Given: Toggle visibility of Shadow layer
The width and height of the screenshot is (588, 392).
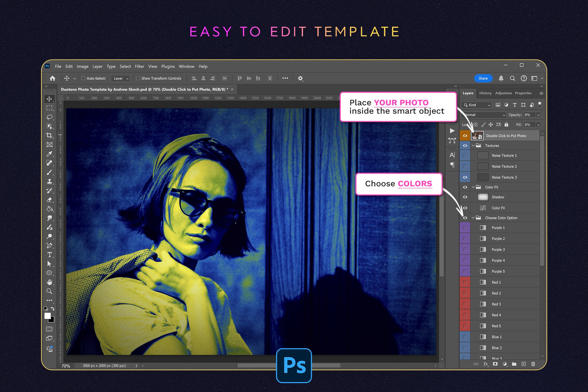Looking at the screenshot, I should (465, 197).
